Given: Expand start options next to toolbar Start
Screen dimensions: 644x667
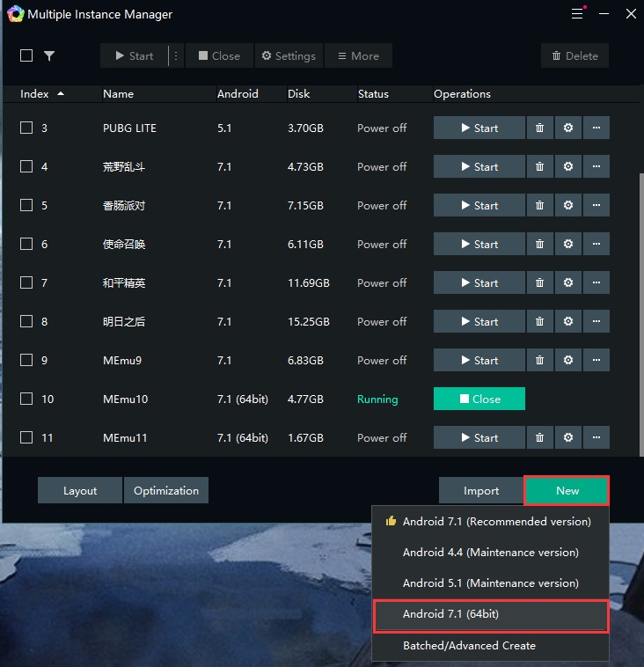Looking at the screenshot, I should tap(176, 55).
